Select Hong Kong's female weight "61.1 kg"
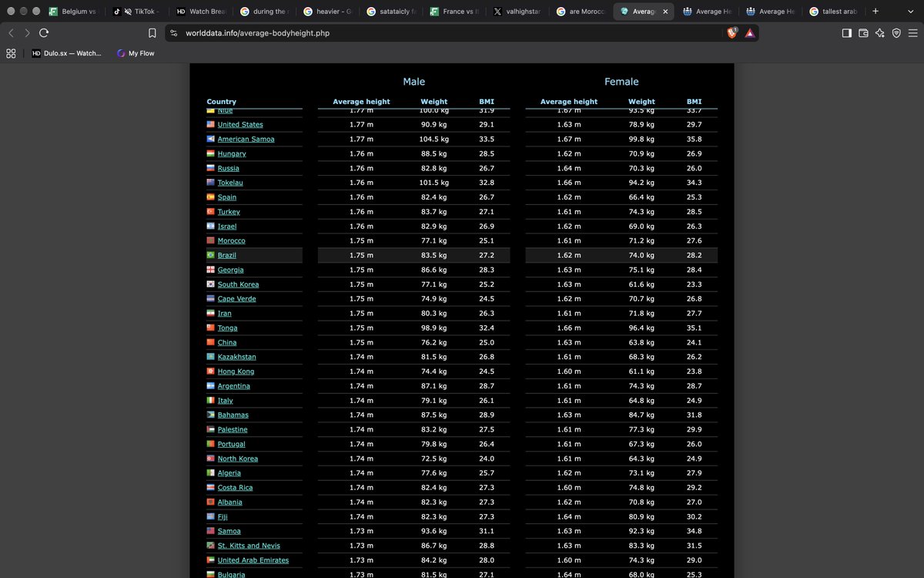Screen dimensions: 924x578 (641, 371)
